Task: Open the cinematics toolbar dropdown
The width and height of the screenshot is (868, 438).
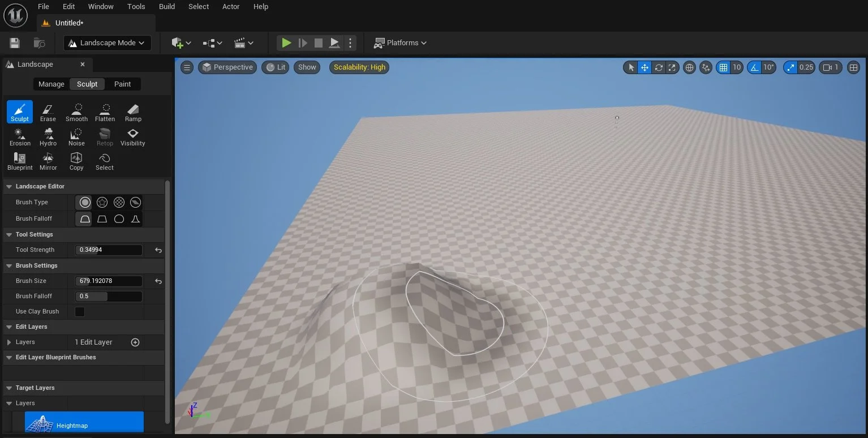Action: tap(244, 43)
